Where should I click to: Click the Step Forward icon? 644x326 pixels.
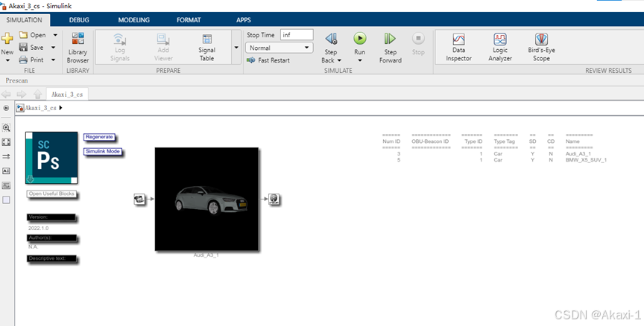point(390,39)
